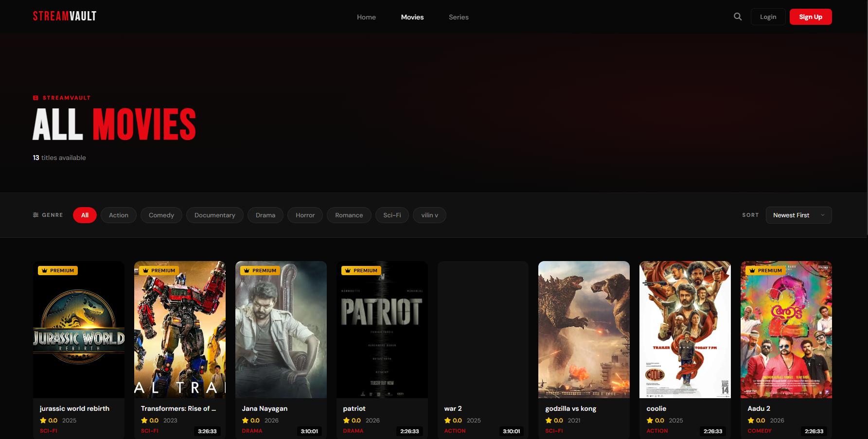This screenshot has height=439, width=868.
Task: Click the Premium crown badge on Patriot poster
Action: pyautogui.click(x=360, y=271)
